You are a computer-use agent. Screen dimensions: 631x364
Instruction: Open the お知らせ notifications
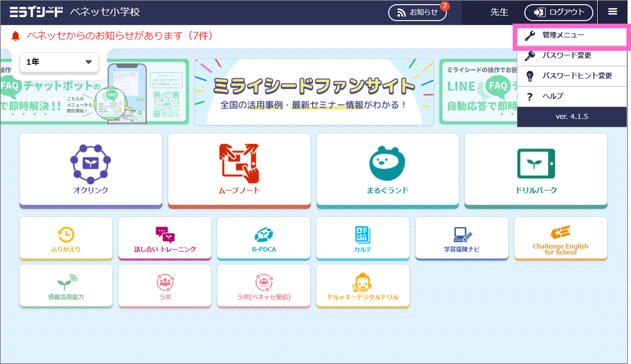tap(417, 12)
